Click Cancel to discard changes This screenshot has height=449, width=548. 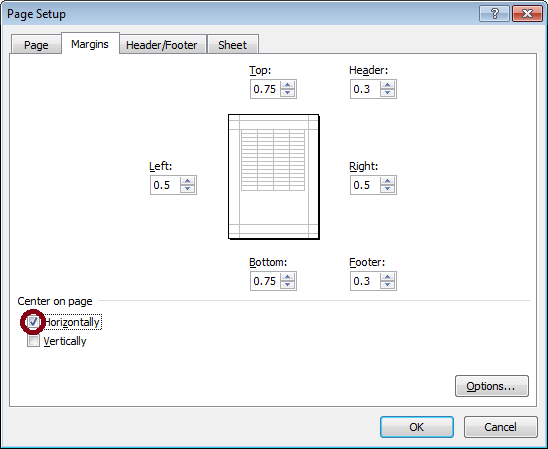[x=500, y=427]
